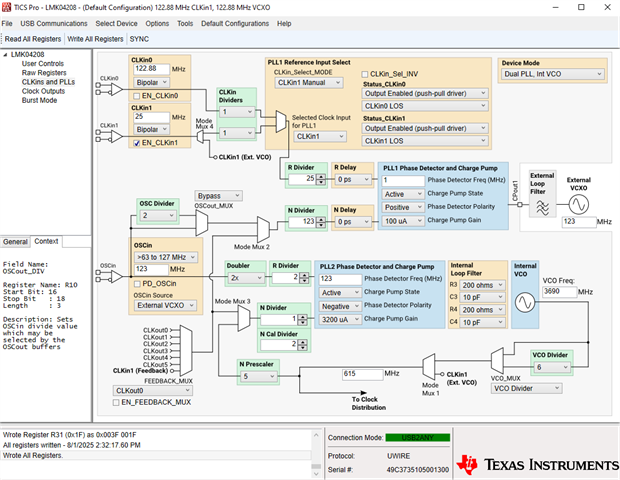Open the OSC Divider dropdown
This screenshot has height=480, width=620.
click(158, 215)
